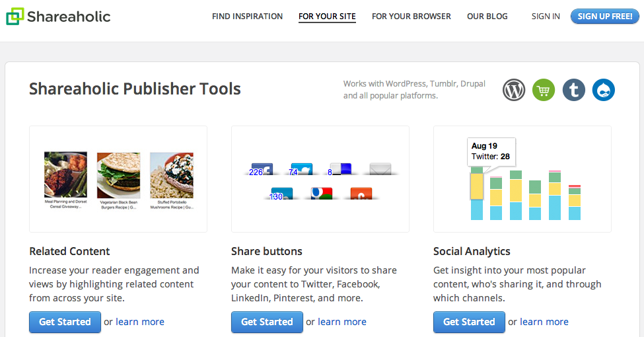Click the orange share button icon
This screenshot has width=644, height=337.
point(361,194)
